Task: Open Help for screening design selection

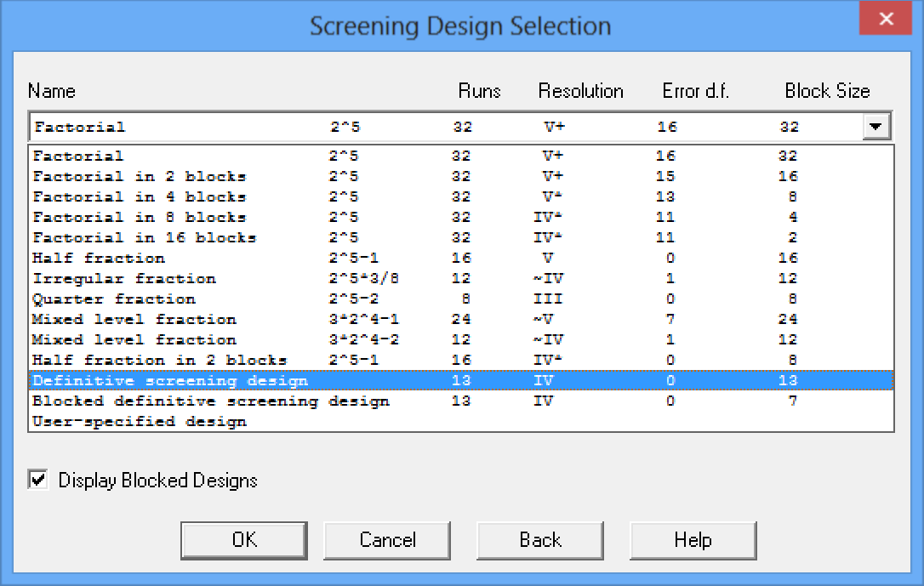Action: click(x=693, y=539)
